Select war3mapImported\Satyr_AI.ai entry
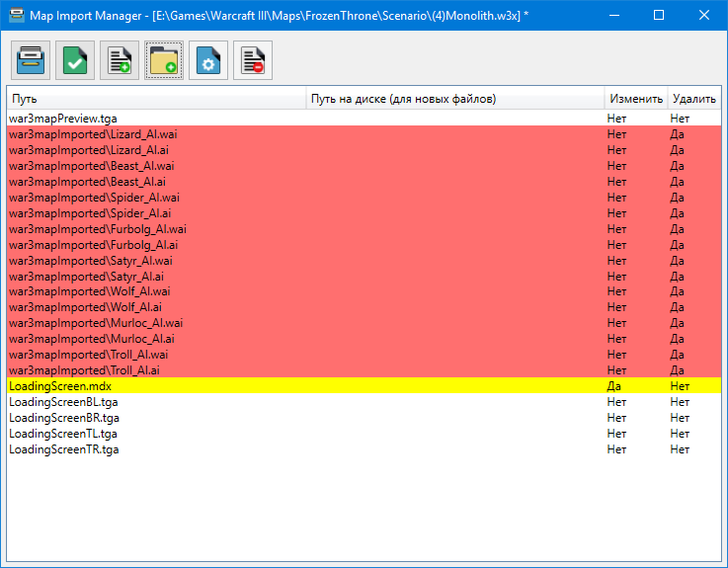 364,277
